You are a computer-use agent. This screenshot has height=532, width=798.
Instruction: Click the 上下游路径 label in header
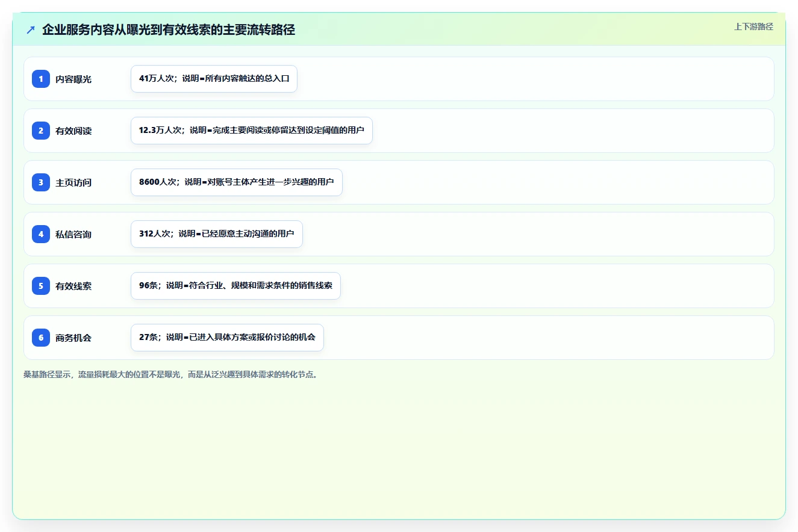pos(753,26)
